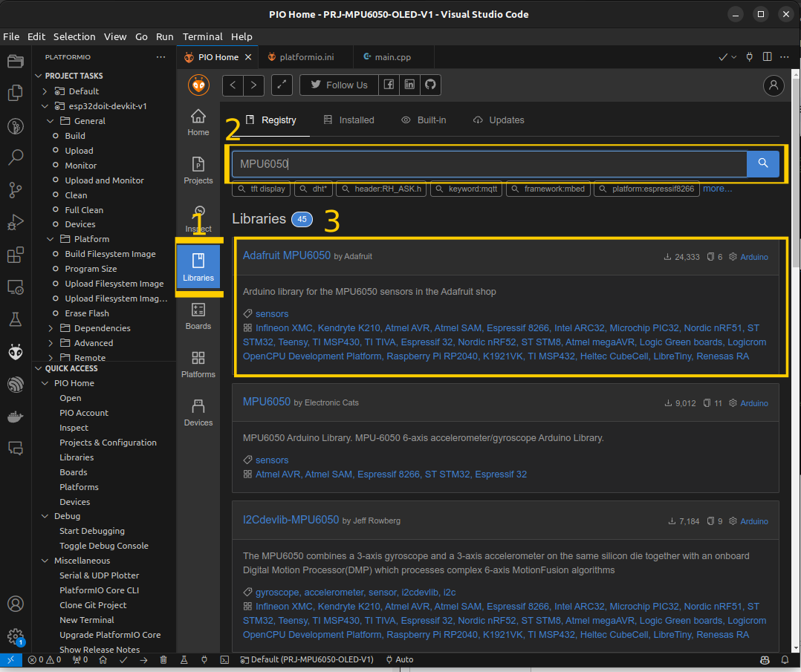Click the blue search magnifier button
The width and height of the screenshot is (801, 672).
pos(762,163)
